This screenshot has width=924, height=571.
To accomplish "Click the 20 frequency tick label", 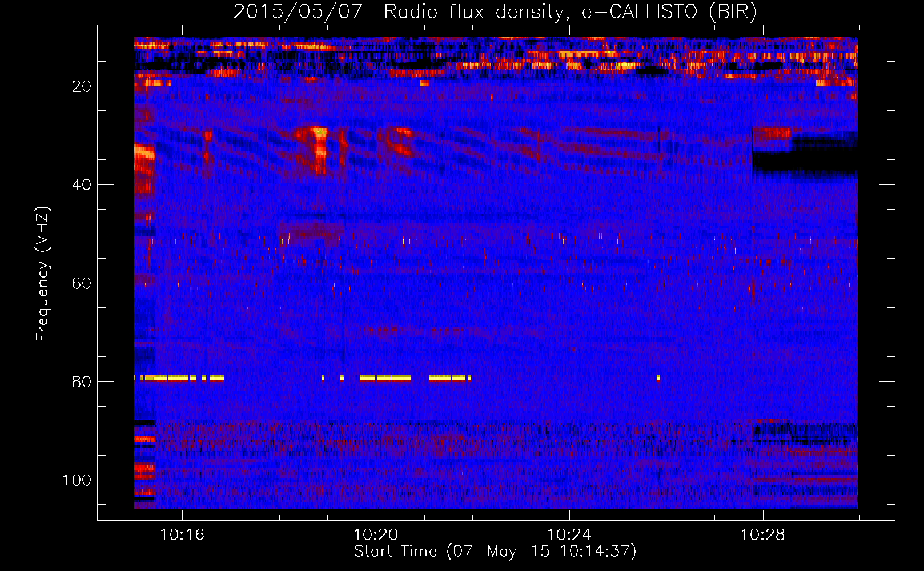I will coord(82,86).
